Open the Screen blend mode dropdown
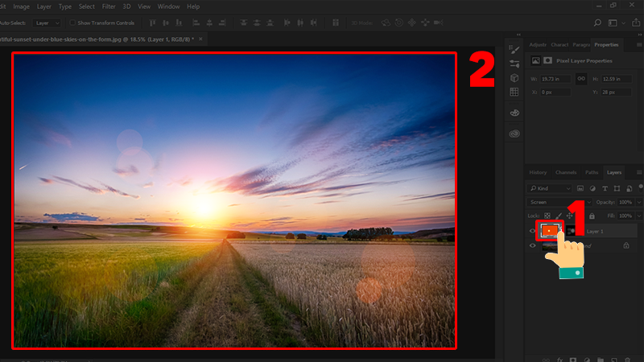Viewport: 644px width, 362px height. [559, 203]
